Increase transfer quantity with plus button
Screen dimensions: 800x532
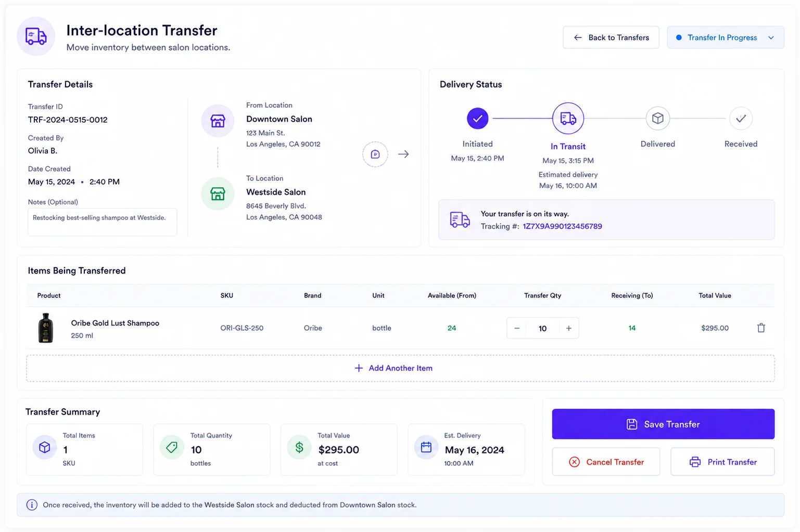(568, 328)
